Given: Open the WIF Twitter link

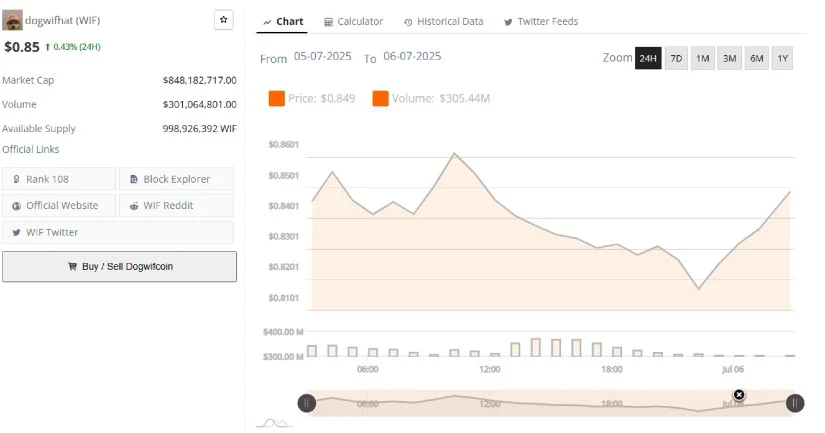Looking at the screenshot, I should point(118,233).
